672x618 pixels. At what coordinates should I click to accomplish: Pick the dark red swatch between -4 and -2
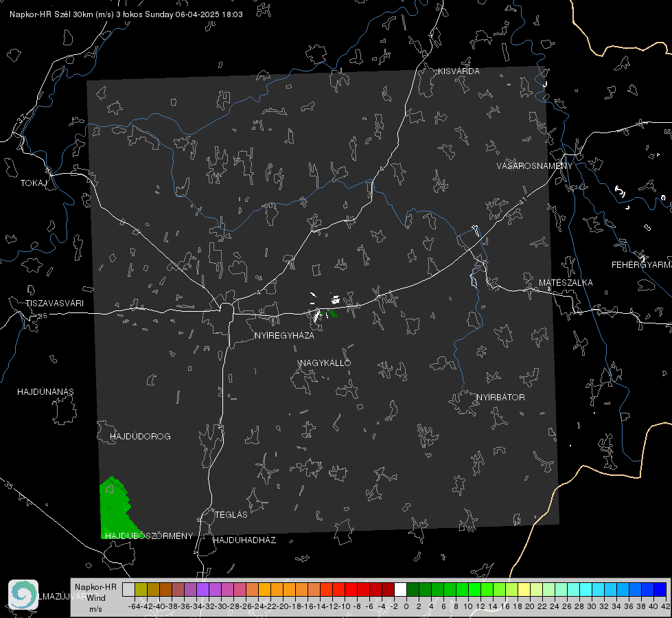pos(388,589)
